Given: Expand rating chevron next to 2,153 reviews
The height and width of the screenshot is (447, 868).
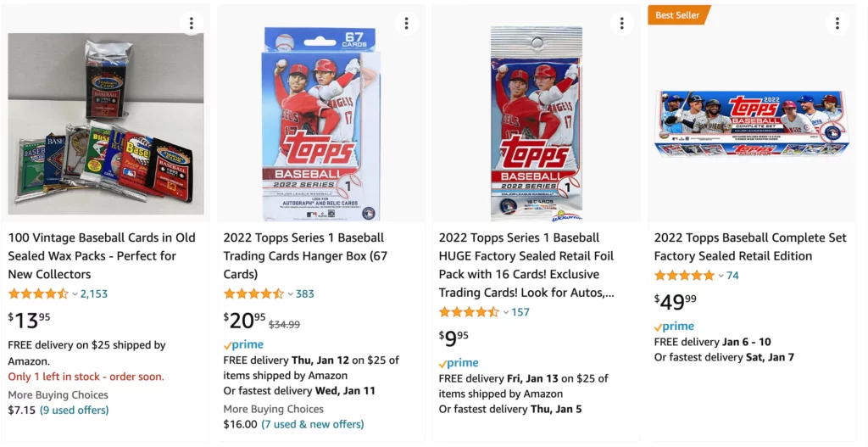Looking at the screenshot, I should [x=75, y=294].
